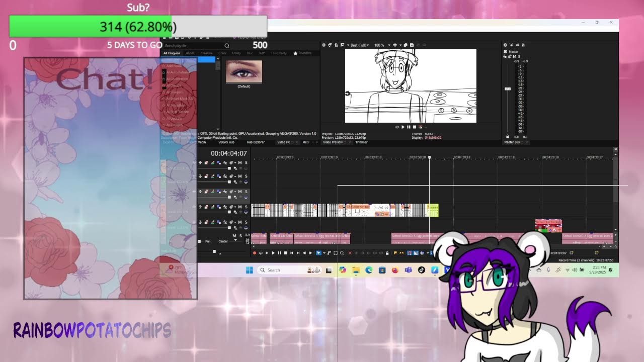Screen dimensions: 644x362
Task: Switch to the Trimmer tab
Action: [x=361, y=142]
